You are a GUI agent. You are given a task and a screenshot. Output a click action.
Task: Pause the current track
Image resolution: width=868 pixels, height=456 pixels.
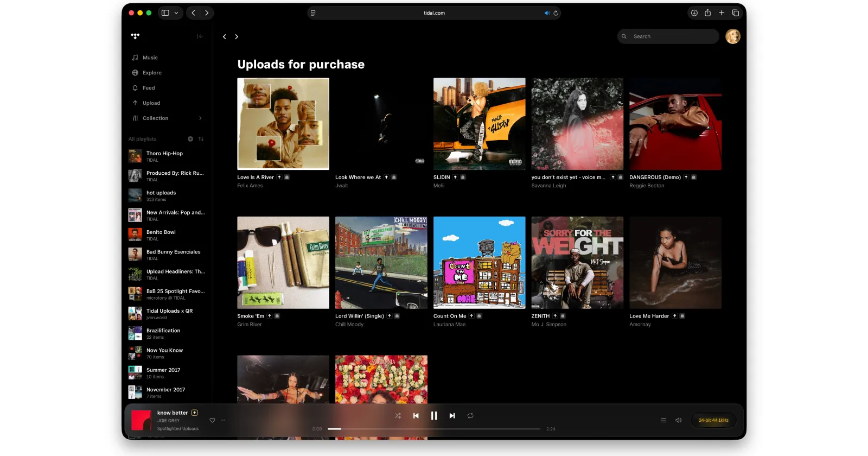click(x=434, y=416)
